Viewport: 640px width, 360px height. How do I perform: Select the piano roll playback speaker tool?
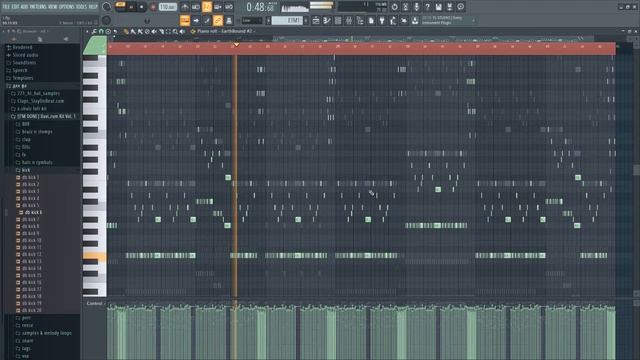(x=182, y=31)
